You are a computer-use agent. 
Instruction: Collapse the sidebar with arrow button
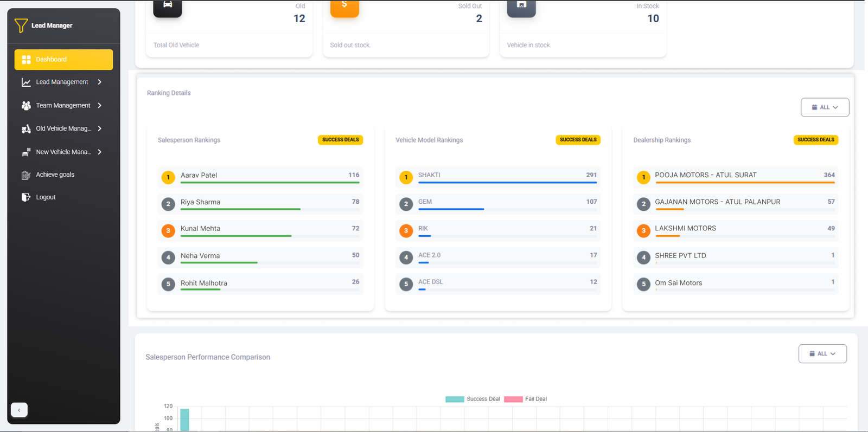(19, 410)
